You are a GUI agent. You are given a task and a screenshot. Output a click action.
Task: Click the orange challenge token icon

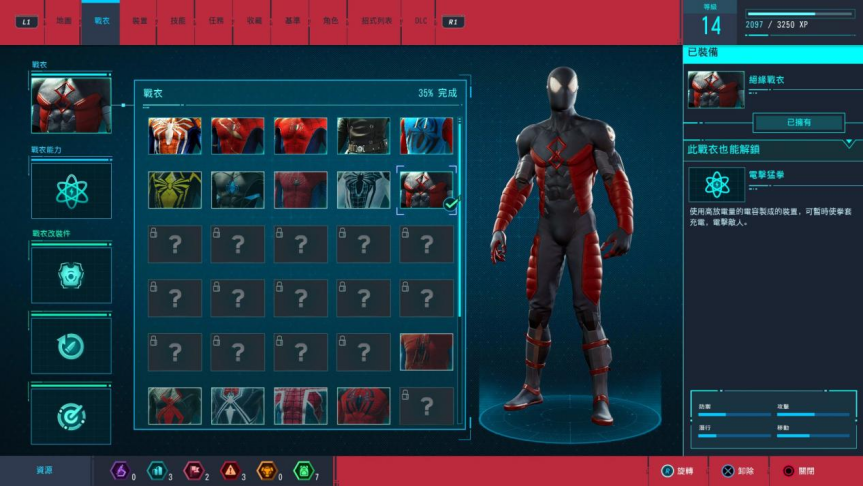click(267, 471)
